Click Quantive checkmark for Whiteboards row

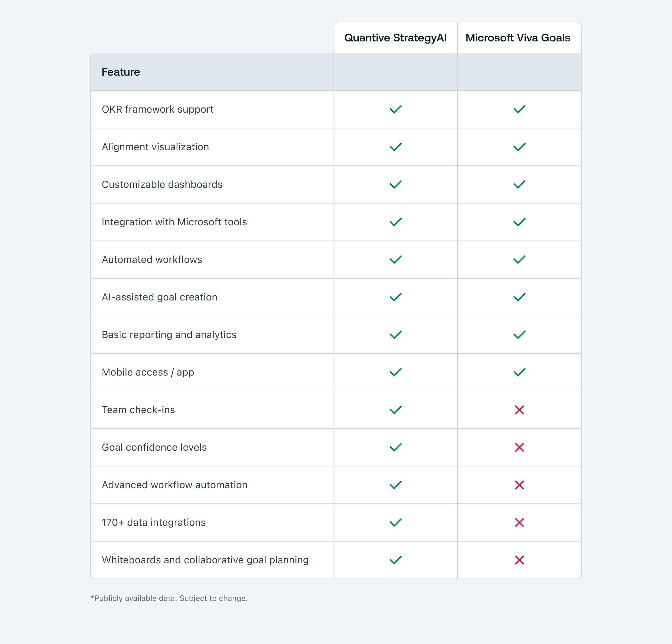pyautogui.click(x=395, y=560)
